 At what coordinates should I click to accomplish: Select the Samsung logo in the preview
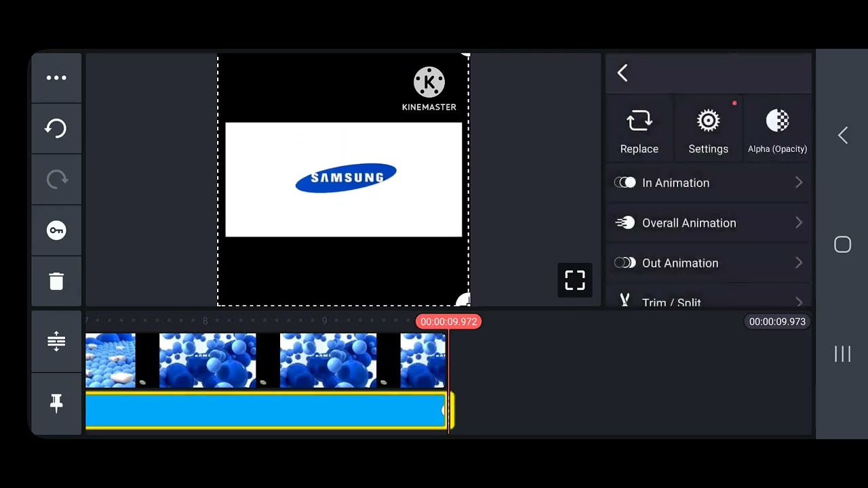click(x=346, y=178)
